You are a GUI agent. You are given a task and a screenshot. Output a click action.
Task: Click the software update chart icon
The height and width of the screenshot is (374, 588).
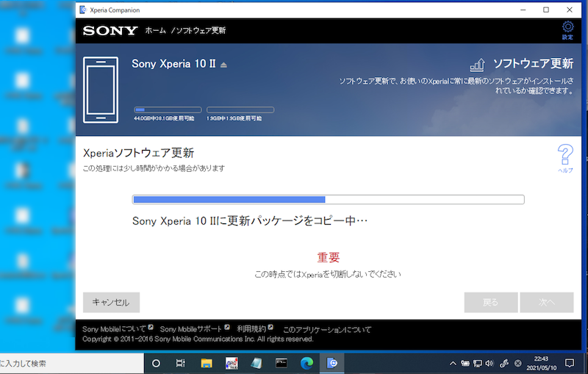(x=477, y=65)
